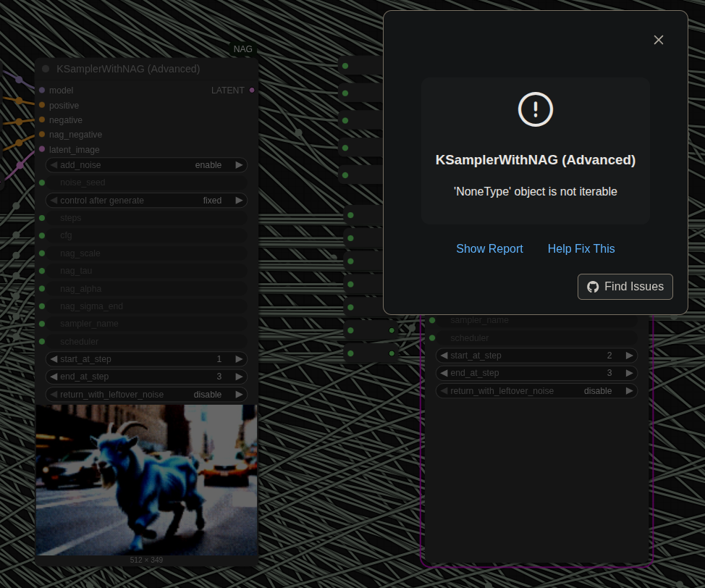The image size is (705, 588).
Task: Click the model input socket
Action: tap(42, 91)
